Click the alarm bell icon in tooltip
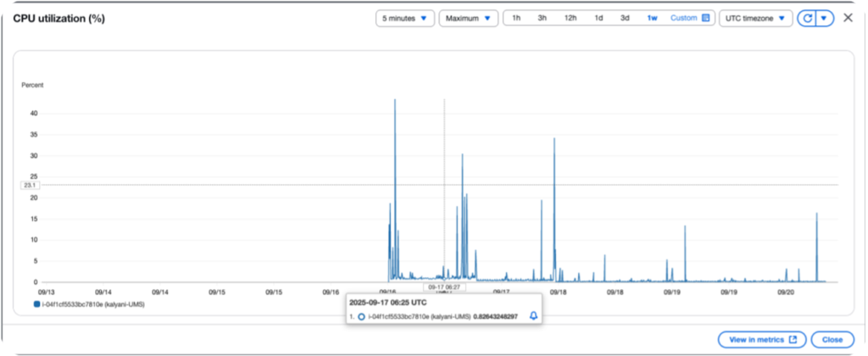868x356 pixels. pyautogui.click(x=533, y=315)
